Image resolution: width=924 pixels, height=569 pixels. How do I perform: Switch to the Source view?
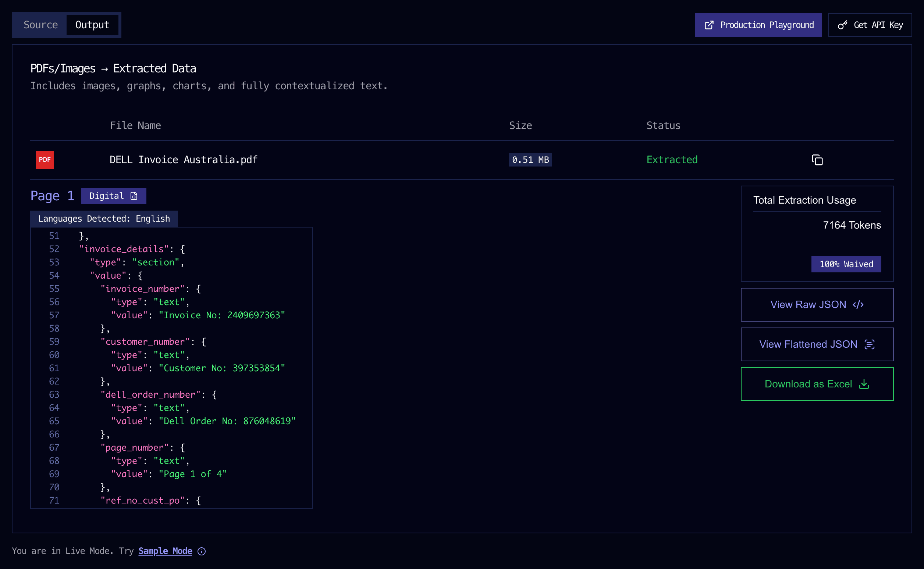pos(41,25)
